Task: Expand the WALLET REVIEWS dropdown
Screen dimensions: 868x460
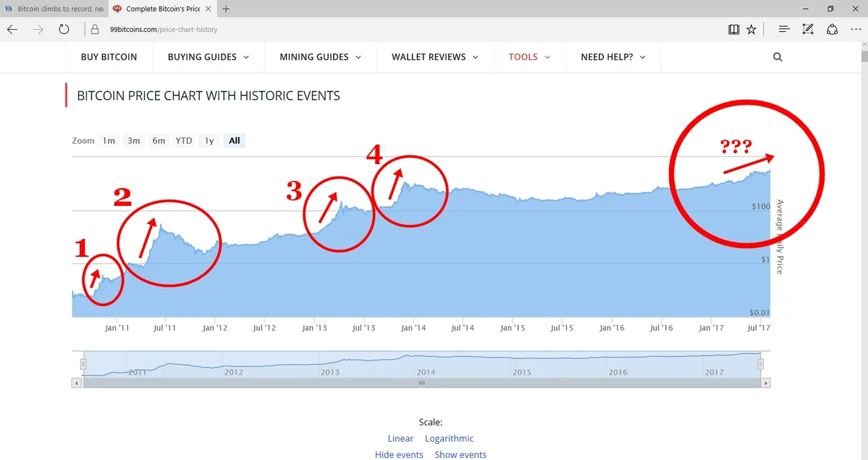Action: click(435, 57)
